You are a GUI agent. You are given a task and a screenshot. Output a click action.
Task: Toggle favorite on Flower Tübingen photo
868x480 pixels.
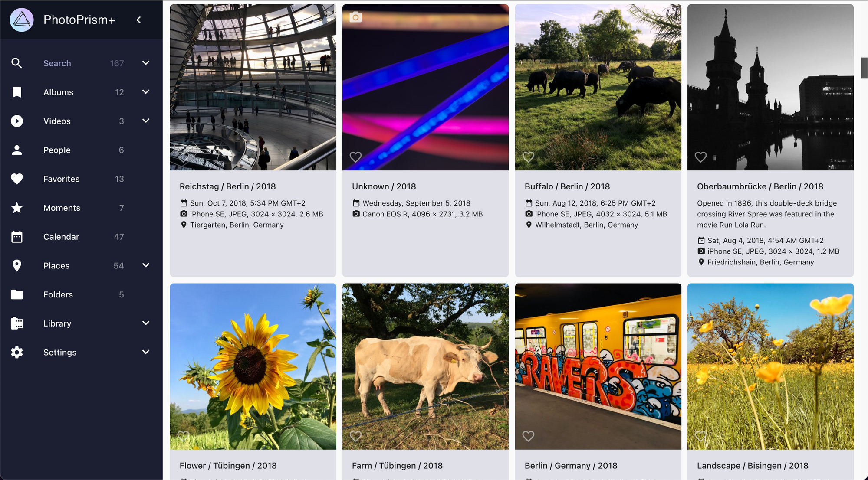tap(184, 436)
